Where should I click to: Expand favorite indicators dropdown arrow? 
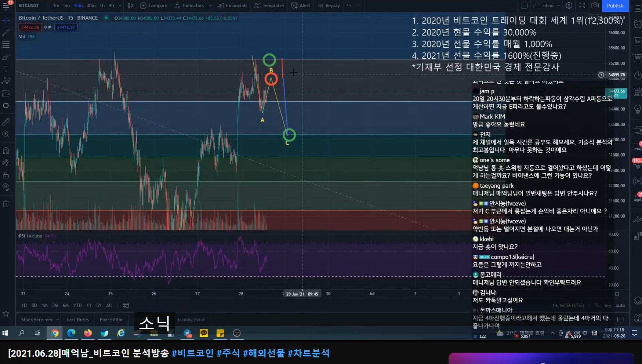pos(210,6)
